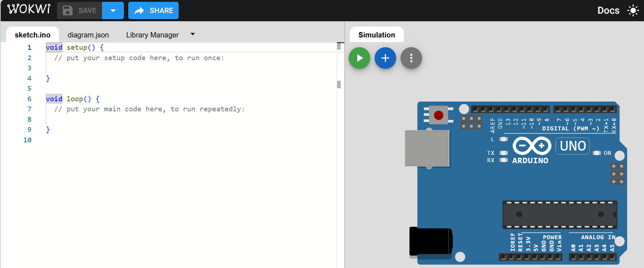Click line number 1 in the editor gutter
The width and height of the screenshot is (644, 268).
click(x=29, y=48)
